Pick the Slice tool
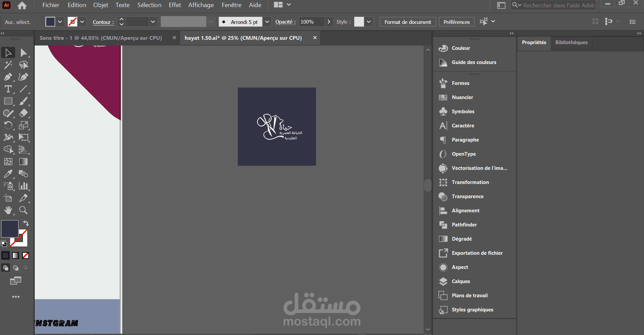The width and height of the screenshot is (644, 335). [x=23, y=198]
